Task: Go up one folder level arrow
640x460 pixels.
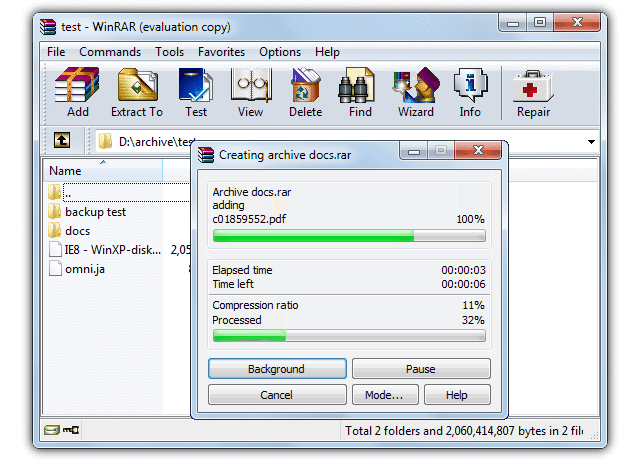Action: point(62,140)
